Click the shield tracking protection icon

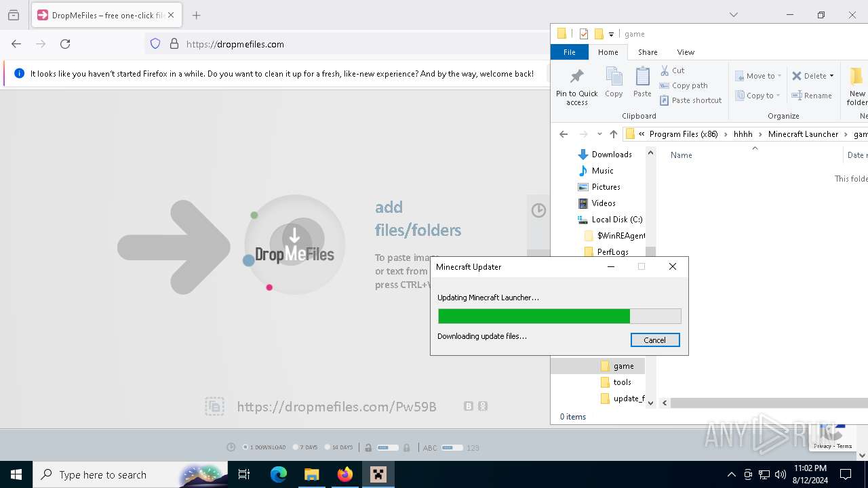coord(155,44)
